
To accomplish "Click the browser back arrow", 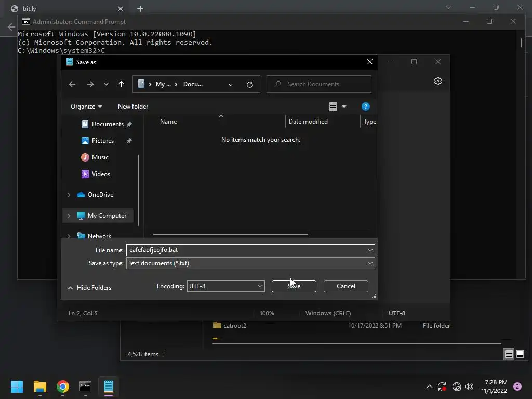I will coord(11,27).
